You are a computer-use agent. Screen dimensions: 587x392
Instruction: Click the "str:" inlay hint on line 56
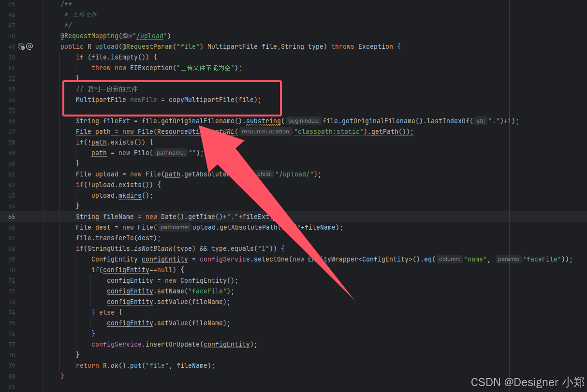click(x=481, y=121)
